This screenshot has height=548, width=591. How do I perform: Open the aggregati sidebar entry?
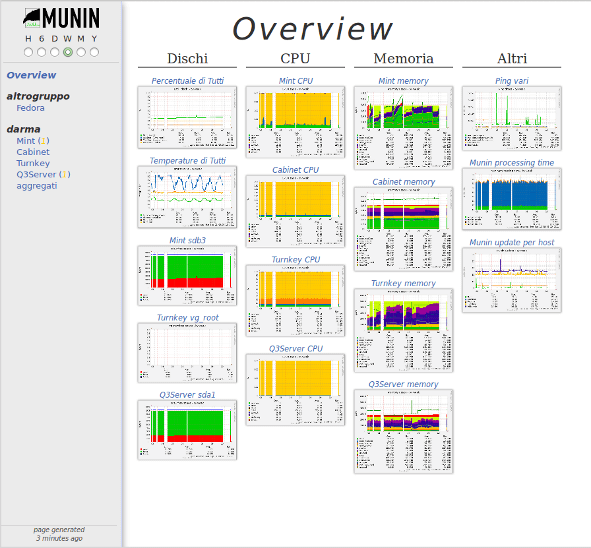37,186
